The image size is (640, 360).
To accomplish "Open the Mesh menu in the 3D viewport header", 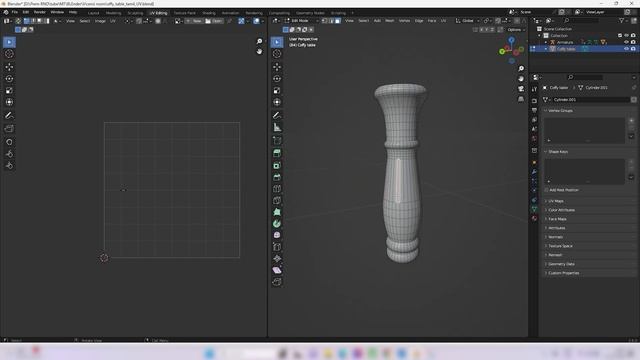I will click(390, 20).
